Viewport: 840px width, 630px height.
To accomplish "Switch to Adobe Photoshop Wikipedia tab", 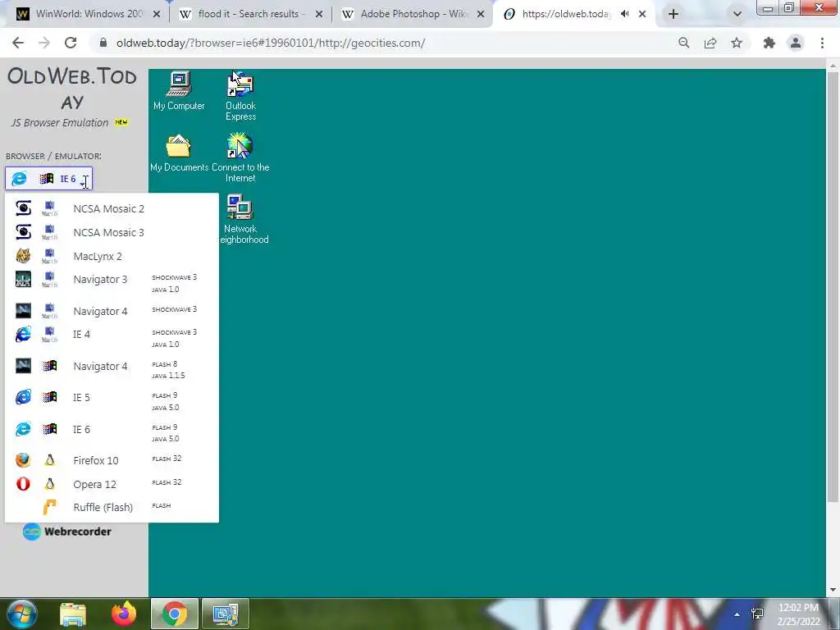I will [x=413, y=14].
